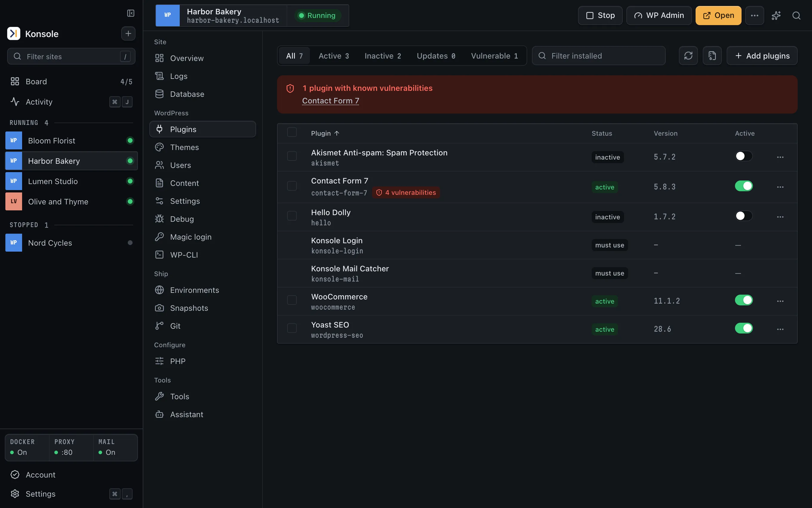The image size is (812, 508).
Task: Open WP Admin button
Action: (x=659, y=16)
